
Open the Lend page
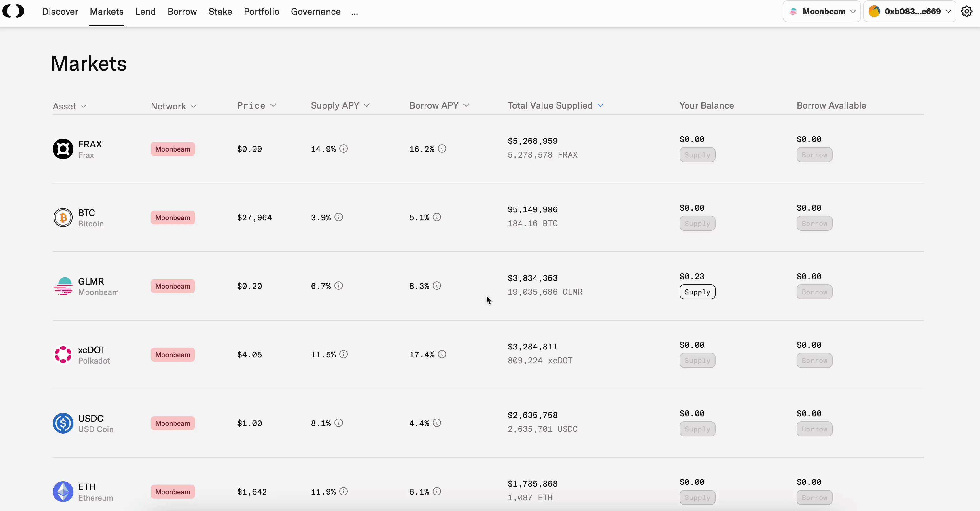coord(145,12)
